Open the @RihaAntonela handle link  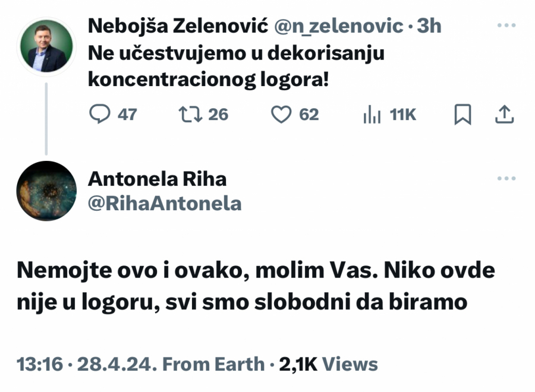click(x=165, y=203)
